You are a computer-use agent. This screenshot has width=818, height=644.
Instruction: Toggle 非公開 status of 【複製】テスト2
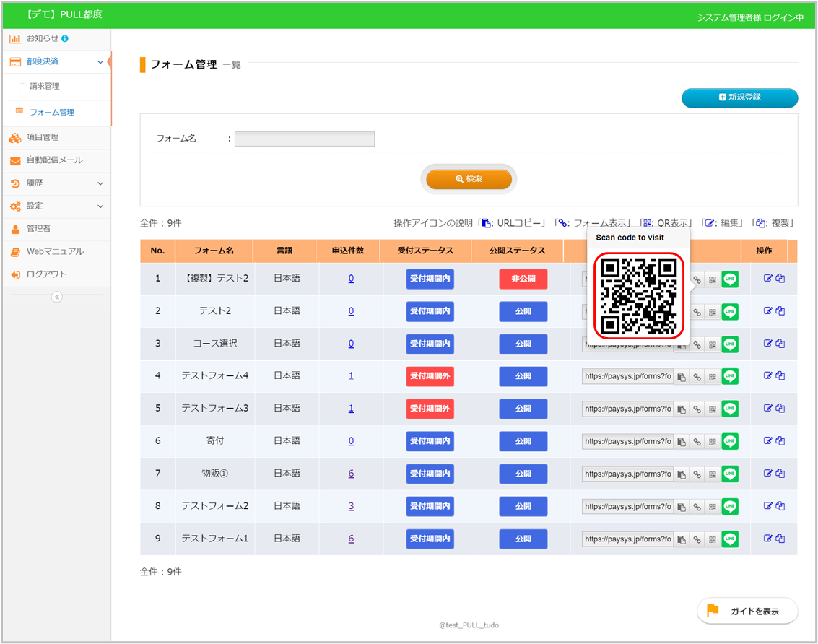[523, 279]
